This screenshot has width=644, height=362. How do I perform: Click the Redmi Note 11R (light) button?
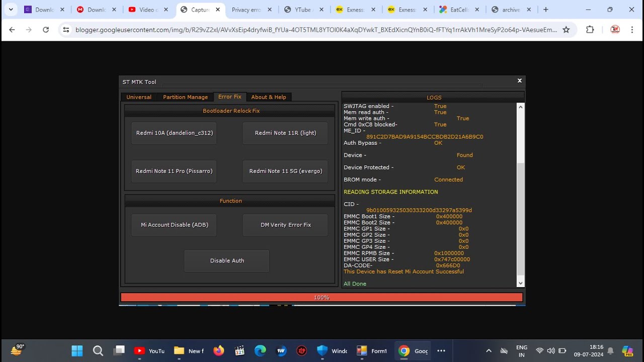coord(285,133)
